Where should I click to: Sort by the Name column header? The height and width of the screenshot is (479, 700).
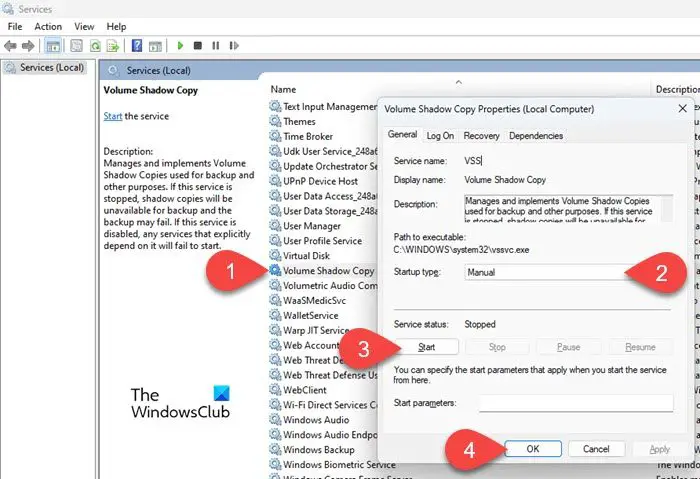[x=283, y=89]
